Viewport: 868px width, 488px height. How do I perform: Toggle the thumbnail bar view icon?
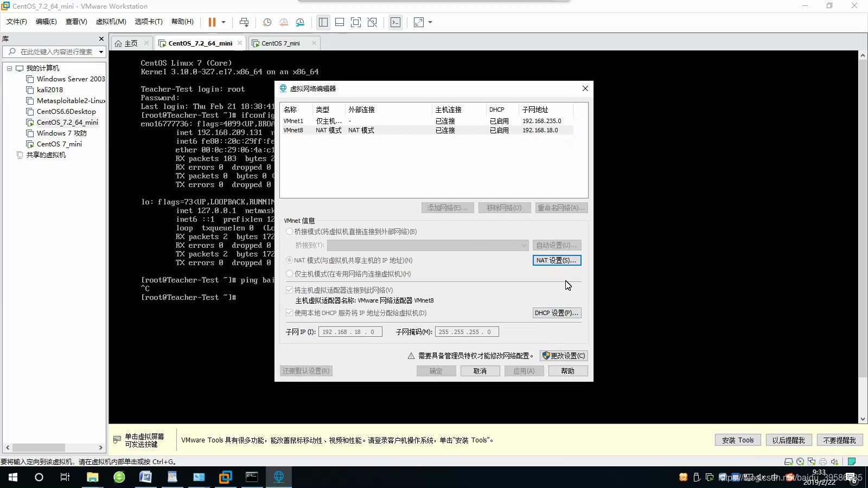(x=340, y=22)
